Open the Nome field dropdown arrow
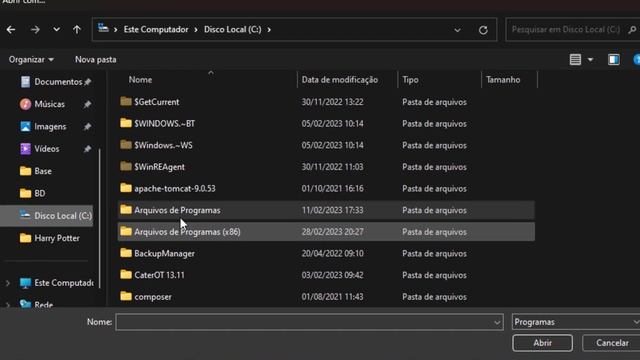Screen dimensions: 640x360 pos(497,322)
